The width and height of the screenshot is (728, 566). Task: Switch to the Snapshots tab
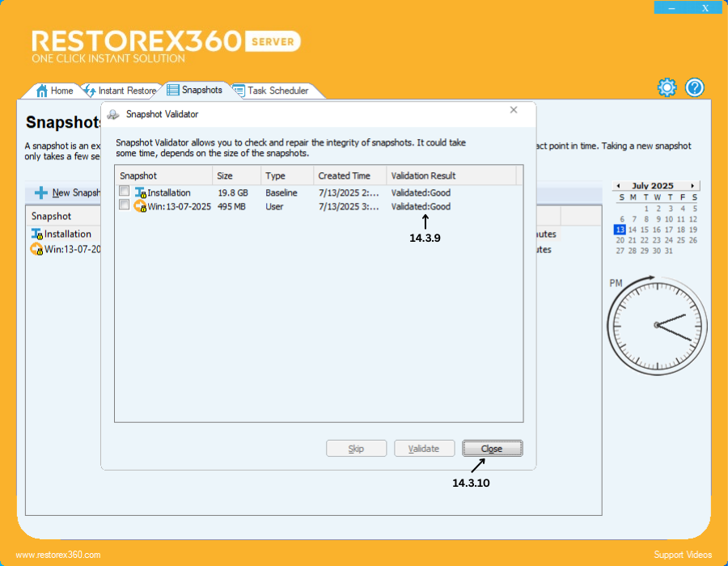[x=195, y=90]
